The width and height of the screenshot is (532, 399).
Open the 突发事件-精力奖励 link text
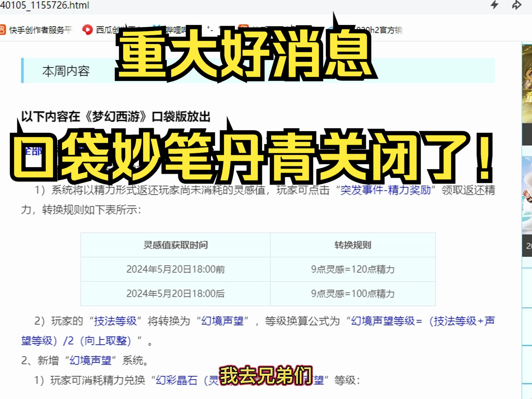point(385,190)
